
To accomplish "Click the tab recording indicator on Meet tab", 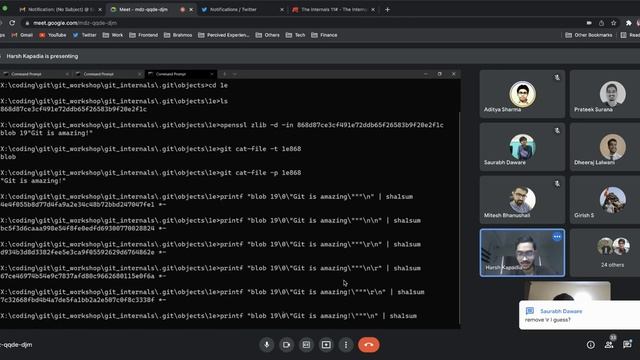I will click(x=182, y=9).
